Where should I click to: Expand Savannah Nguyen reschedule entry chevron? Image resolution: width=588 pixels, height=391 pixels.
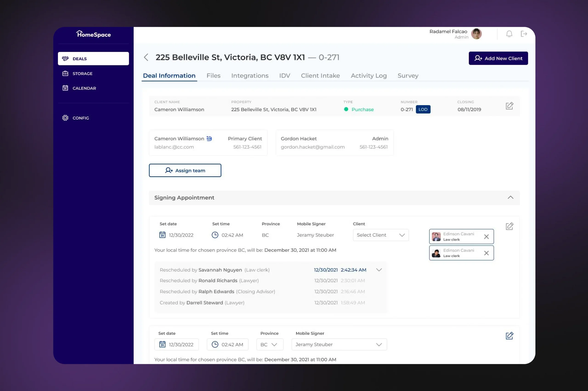click(379, 270)
